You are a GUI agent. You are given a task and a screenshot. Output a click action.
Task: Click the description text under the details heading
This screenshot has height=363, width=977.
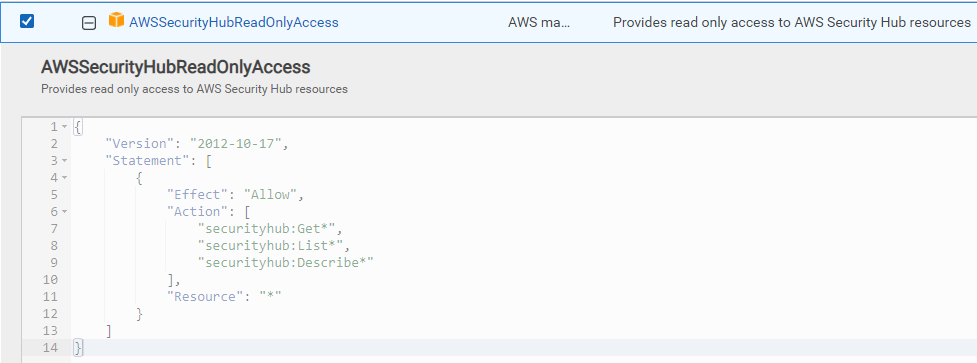(x=194, y=89)
